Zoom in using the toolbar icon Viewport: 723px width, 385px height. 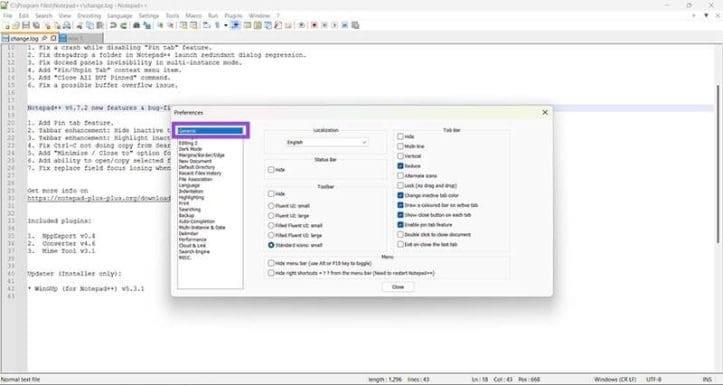(160, 25)
